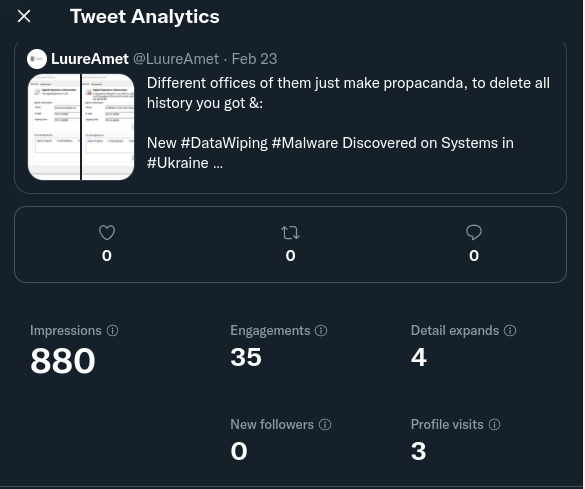Click the LuureAmet profile avatar
The height and width of the screenshot is (489, 585).
click(x=37, y=59)
